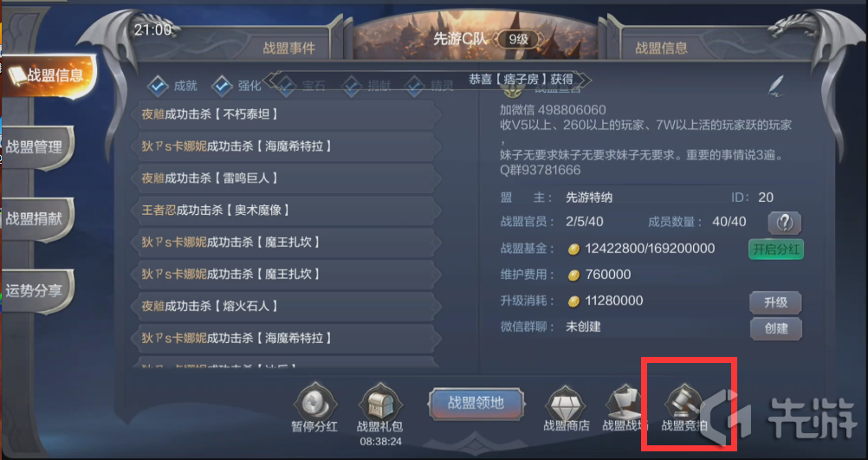Click the green 开启分红 button
The image size is (868, 460).
[776, 249]
